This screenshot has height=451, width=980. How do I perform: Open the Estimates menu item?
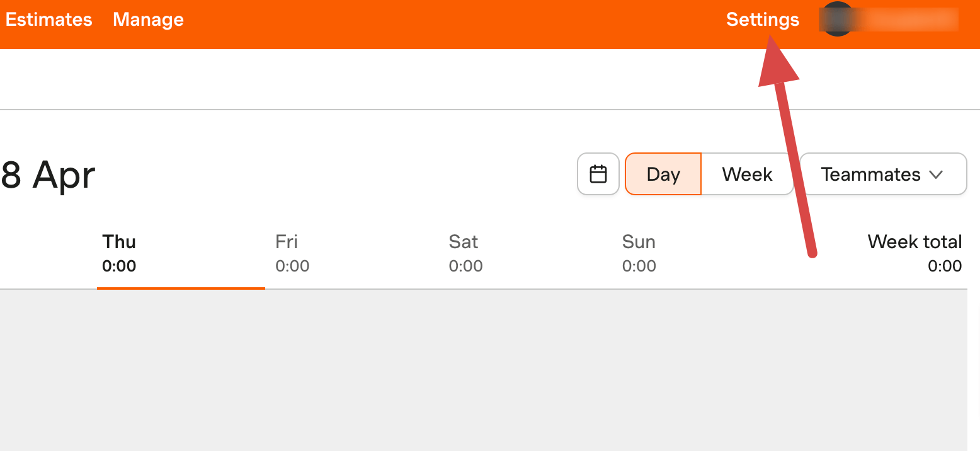48,20
